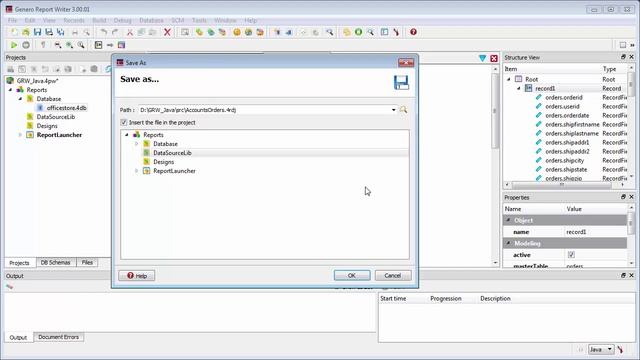Image resolution: width=640 pixels, height=360 pixels.
Task: Click the green Run play icon
Action: 14,45
